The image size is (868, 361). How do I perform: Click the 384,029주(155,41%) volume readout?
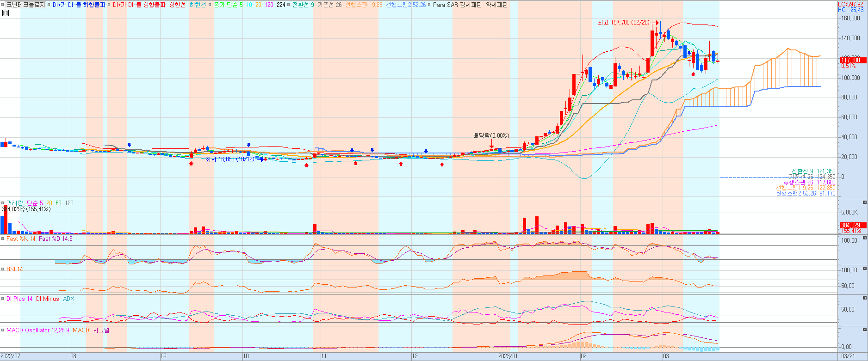tap(27, 209)
